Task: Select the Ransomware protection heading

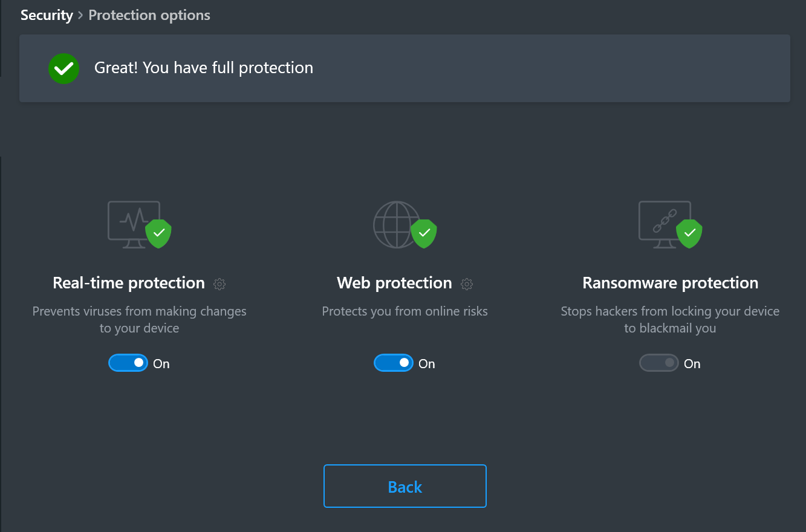Action: tap(670, 283)
